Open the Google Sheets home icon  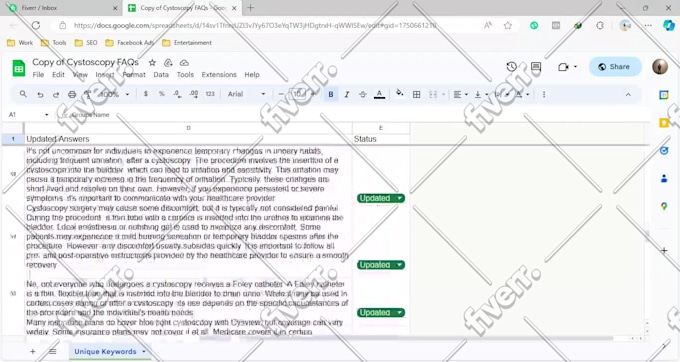pos(19,68)
